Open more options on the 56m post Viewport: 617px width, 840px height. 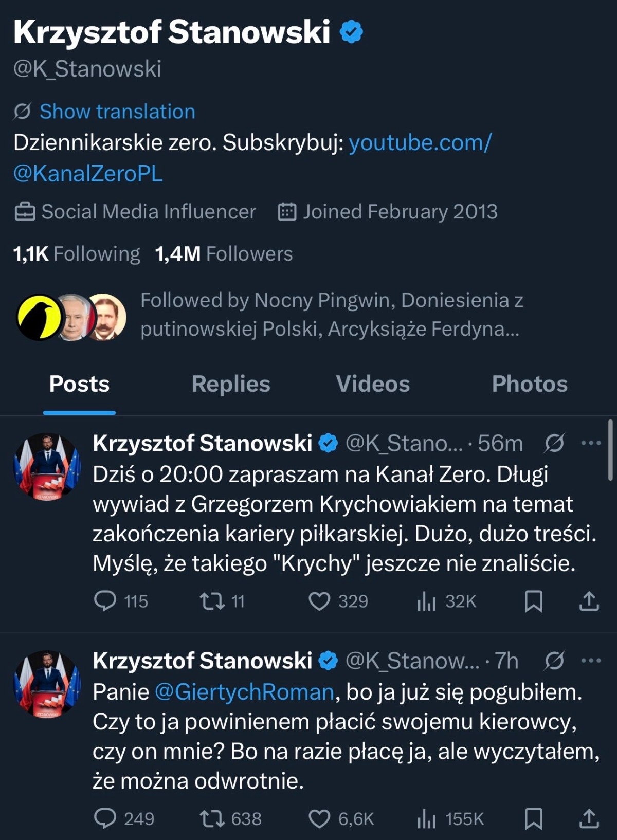590,443
